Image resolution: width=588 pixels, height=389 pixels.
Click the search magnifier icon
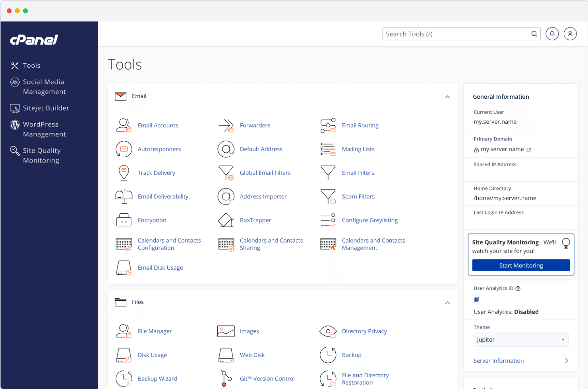click(534, 34)
